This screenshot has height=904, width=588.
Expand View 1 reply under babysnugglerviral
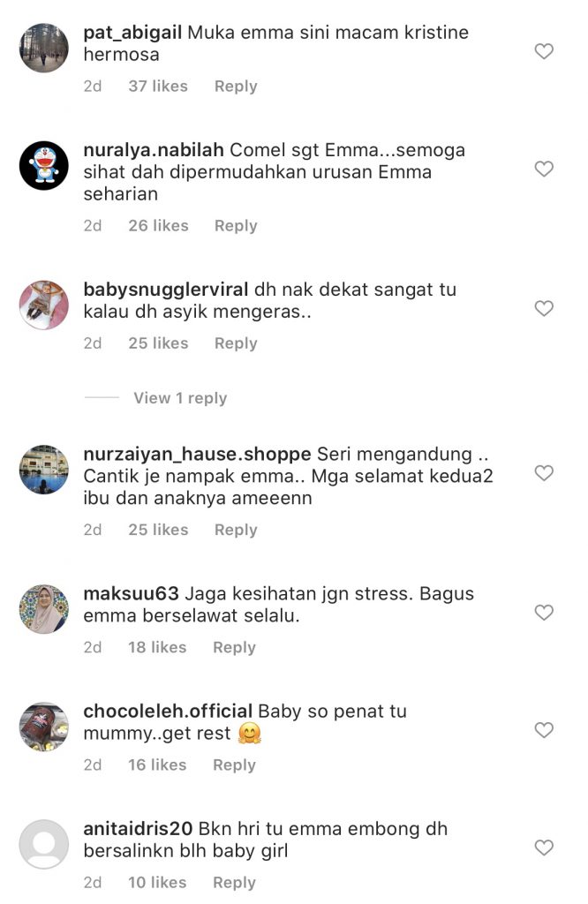[180, 398]
